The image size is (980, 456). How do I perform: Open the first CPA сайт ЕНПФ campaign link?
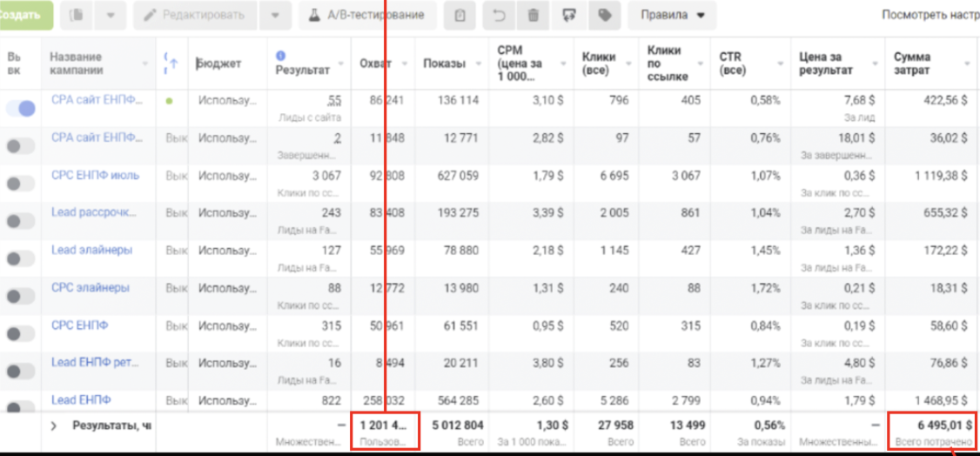point(97,100)
